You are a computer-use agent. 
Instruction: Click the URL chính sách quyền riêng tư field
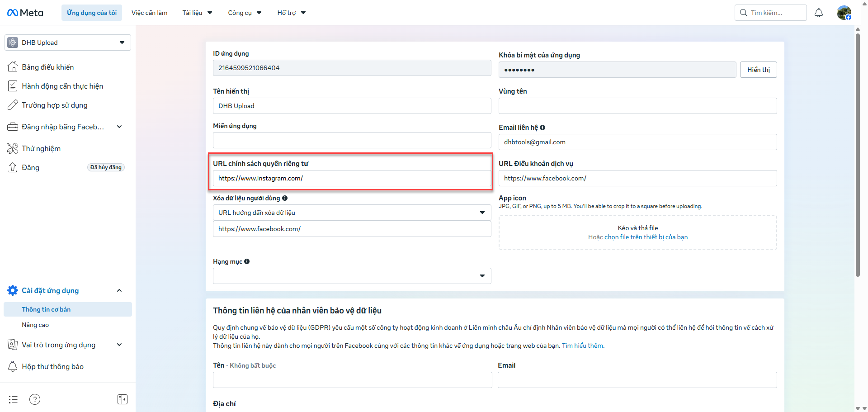pyautogui.click(x=352, y=178)
